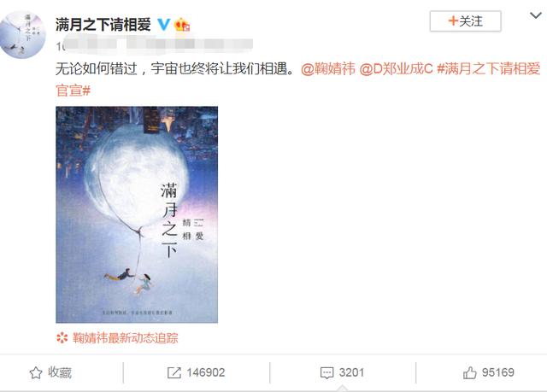Open the 满月之下请相爱 account name
547x392 pixels.
[x=103, y=25]
